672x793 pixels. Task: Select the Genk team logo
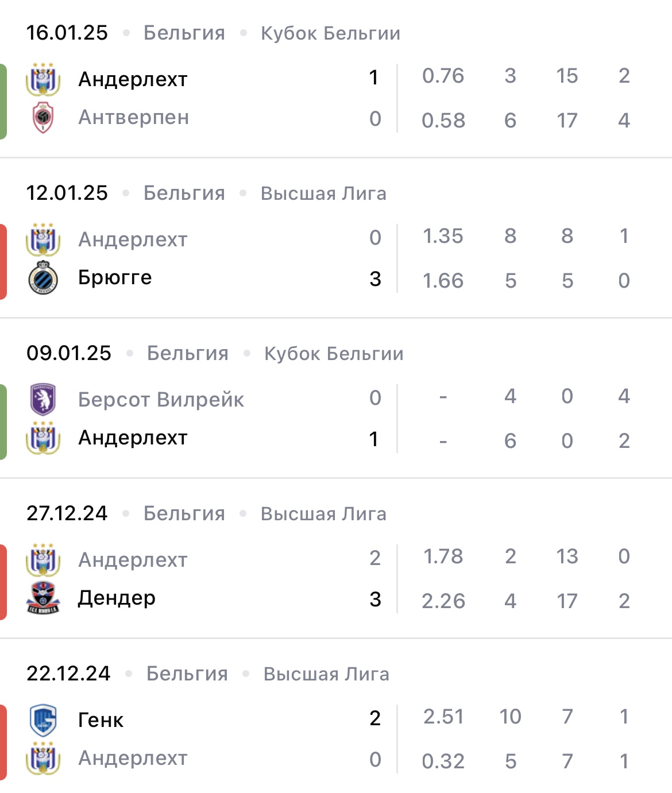click(x=43, y=720)
